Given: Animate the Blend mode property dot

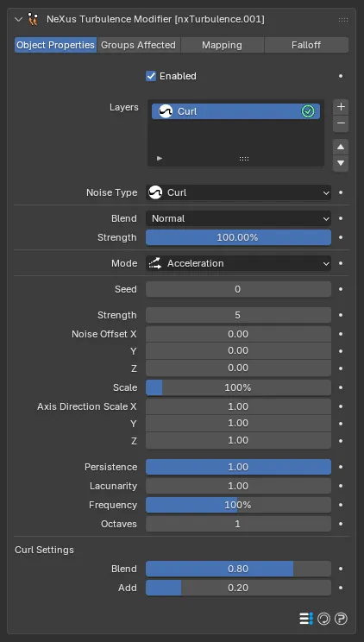Looking at the screenshot, I should (341, 218).
